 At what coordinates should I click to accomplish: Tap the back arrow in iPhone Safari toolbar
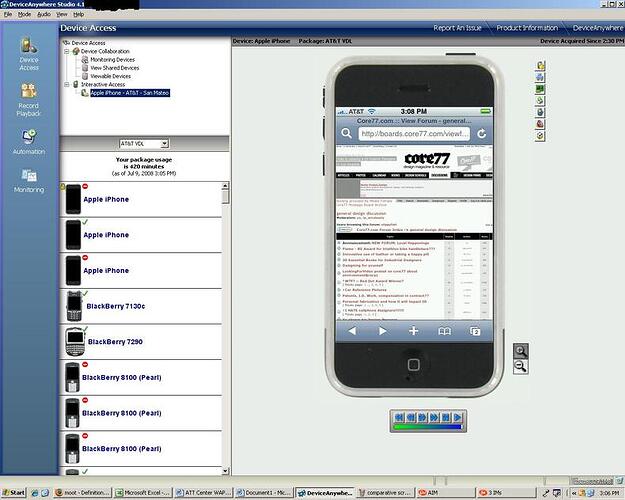click(352, 331)
